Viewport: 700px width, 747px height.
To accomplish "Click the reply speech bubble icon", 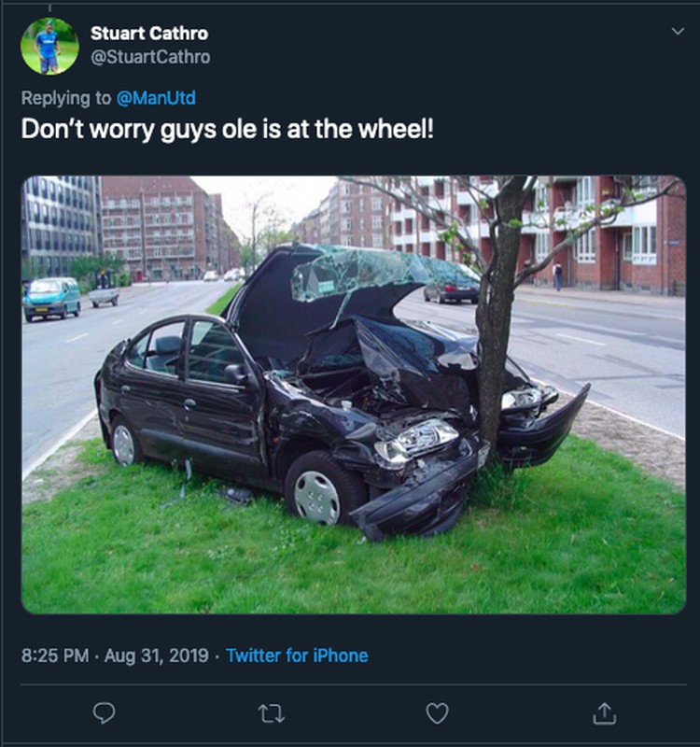I will click(104, 713).
